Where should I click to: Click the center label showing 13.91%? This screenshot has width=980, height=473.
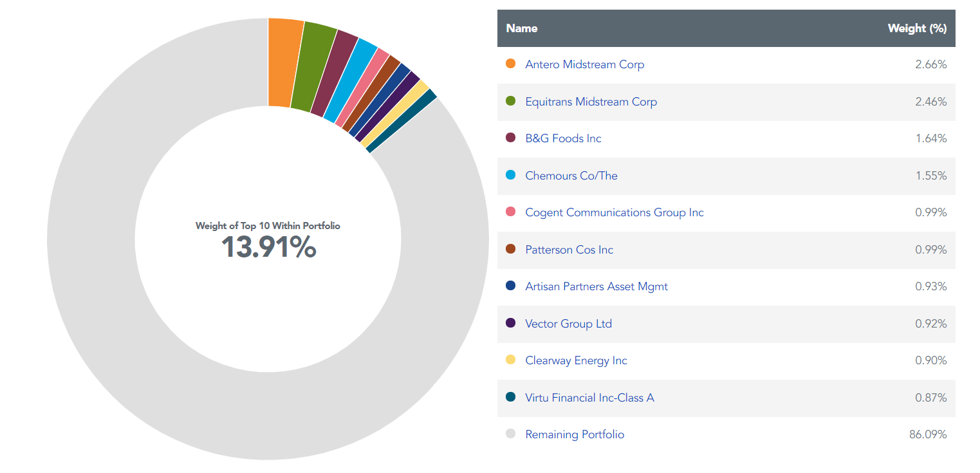[x=268, y=246]
